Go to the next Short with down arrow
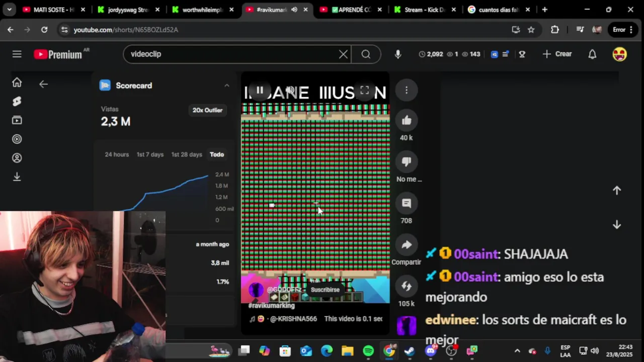 click(x=617, y=225)
